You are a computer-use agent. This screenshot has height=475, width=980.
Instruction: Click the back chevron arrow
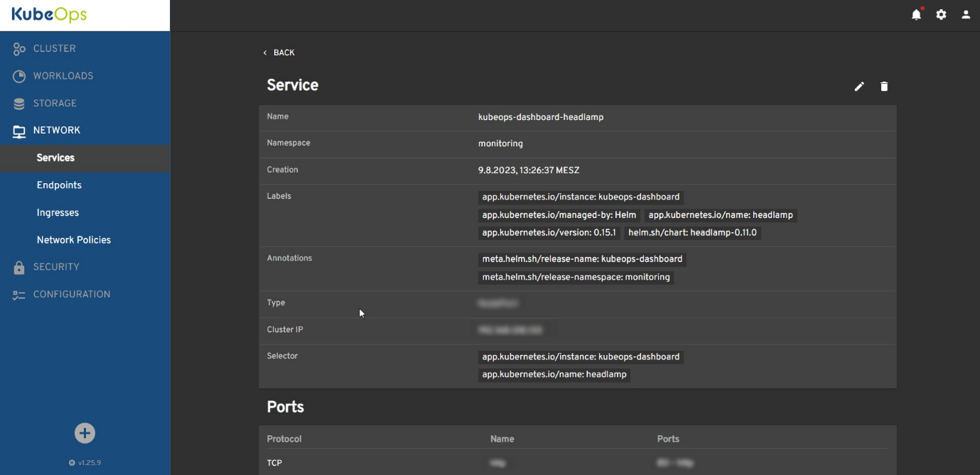[x=265, y=53]
